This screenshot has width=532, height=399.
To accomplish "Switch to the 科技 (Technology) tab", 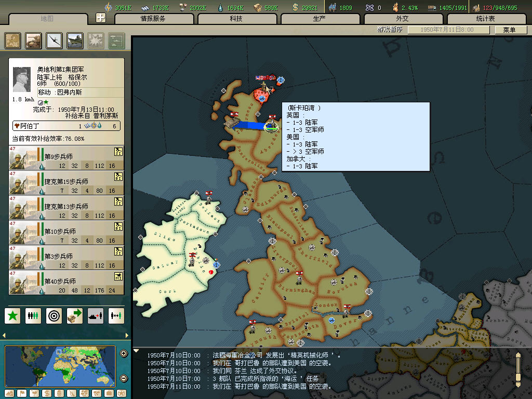I will coord(236,19).
